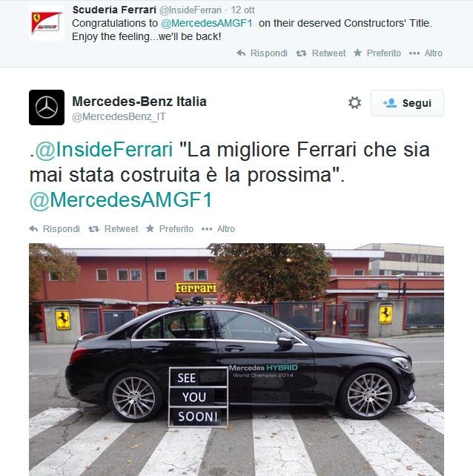473x476 pixels.
Task: Click the Scuderia Ferrari avatar logo
Action: [47, 24]
